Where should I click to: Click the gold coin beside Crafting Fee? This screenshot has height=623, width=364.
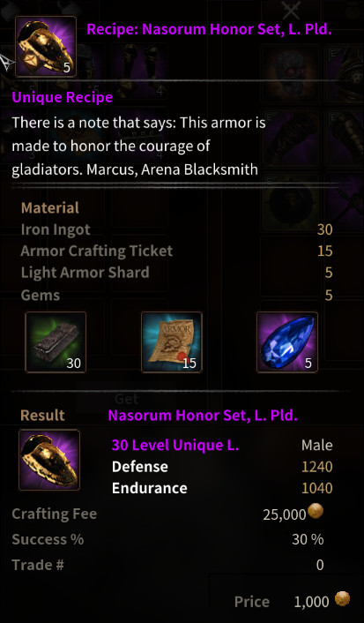[x=316, y=511]
